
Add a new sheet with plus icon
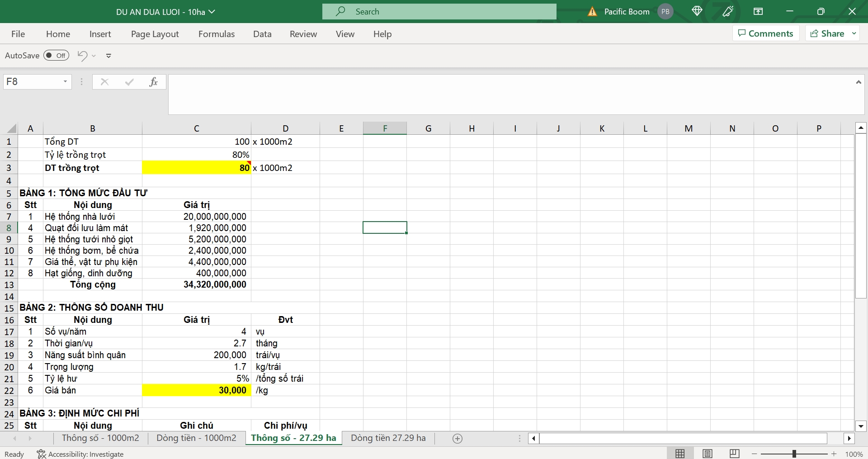[x=458, y=439]
